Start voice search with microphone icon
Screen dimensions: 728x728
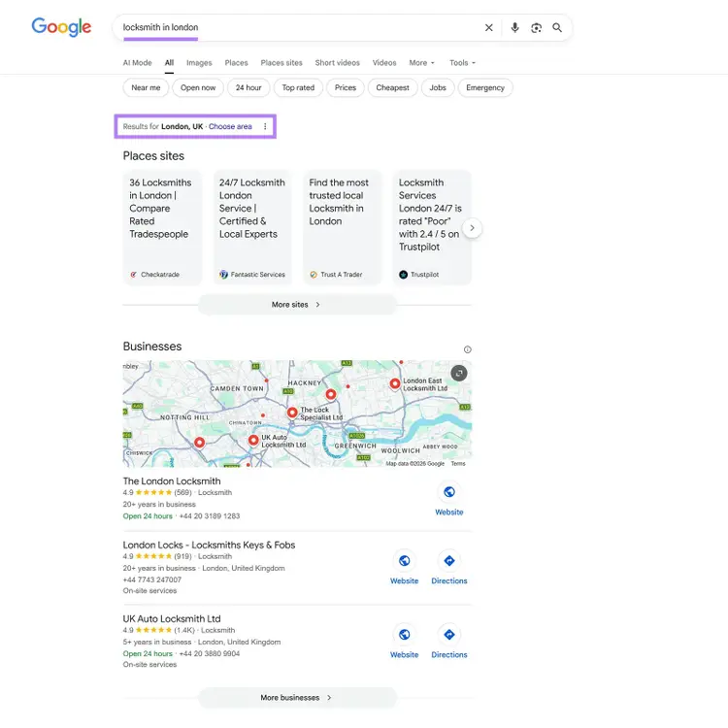tap(514, 28)
